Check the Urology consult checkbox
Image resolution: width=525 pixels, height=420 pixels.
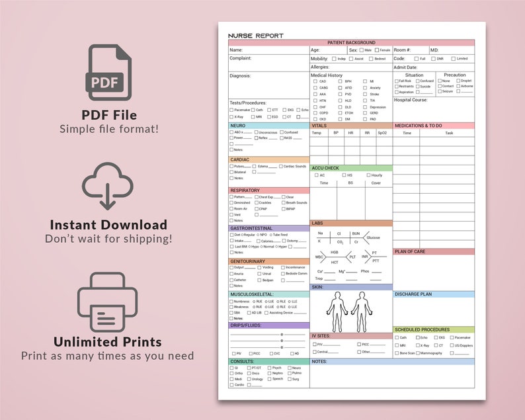click(x=249, y=379)
